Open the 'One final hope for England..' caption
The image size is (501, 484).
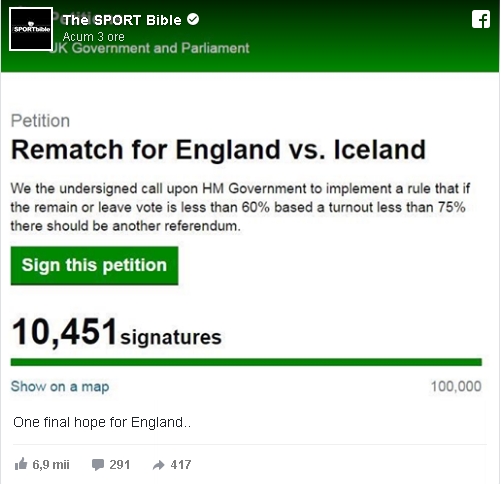pyautogui.click(x=102, y=422)
